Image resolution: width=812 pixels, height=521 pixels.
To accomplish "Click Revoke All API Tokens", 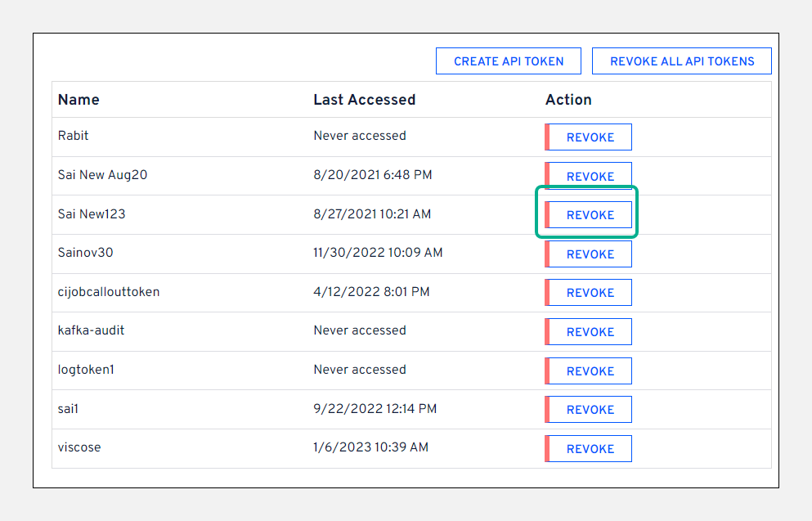I will click(x=681, y=61).
